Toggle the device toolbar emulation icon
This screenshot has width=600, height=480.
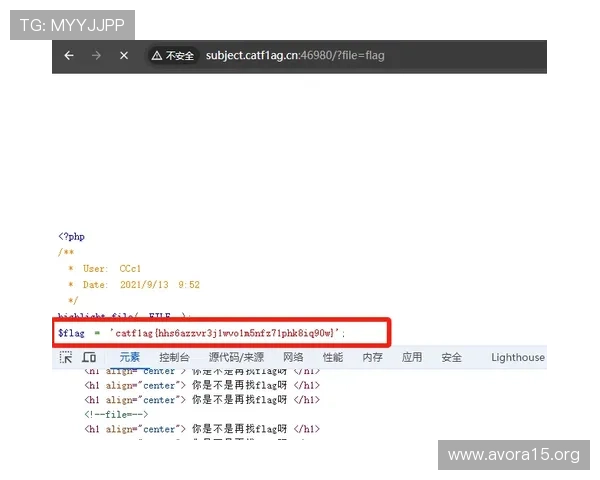[x=89, y=357]
